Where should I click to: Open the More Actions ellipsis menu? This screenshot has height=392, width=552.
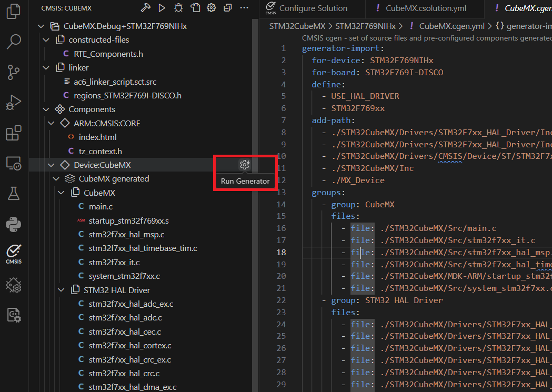pos(244,8)
